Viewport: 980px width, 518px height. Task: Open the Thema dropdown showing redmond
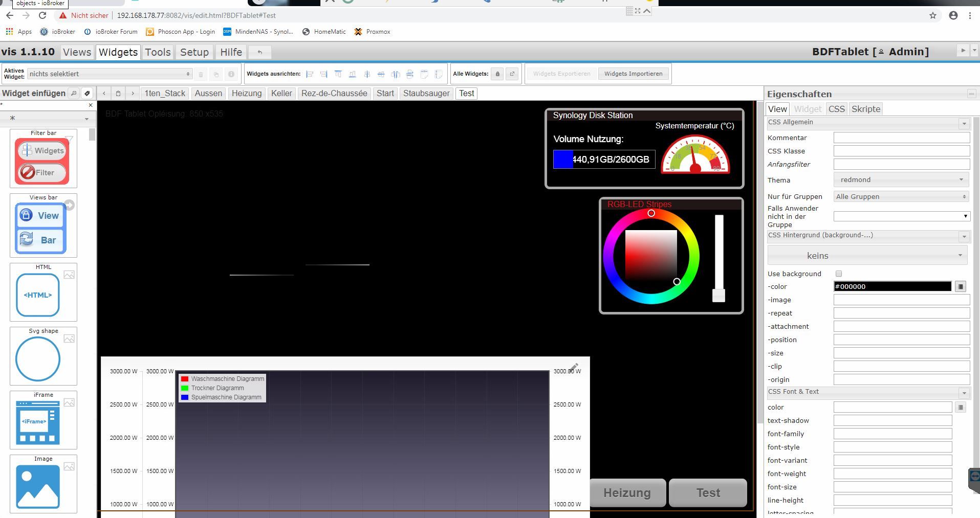click(901, 180)
